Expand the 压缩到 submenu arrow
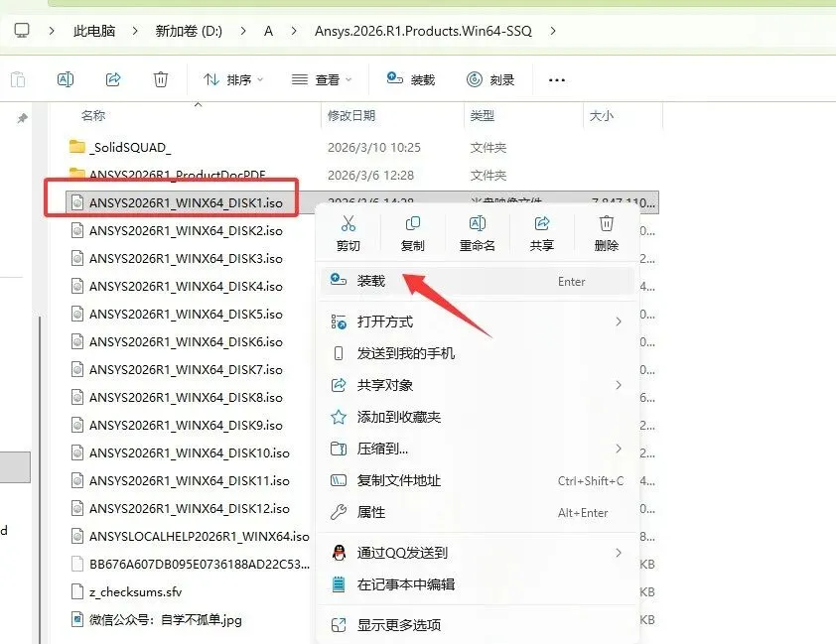The image size is (836, 644). [619, 449]
